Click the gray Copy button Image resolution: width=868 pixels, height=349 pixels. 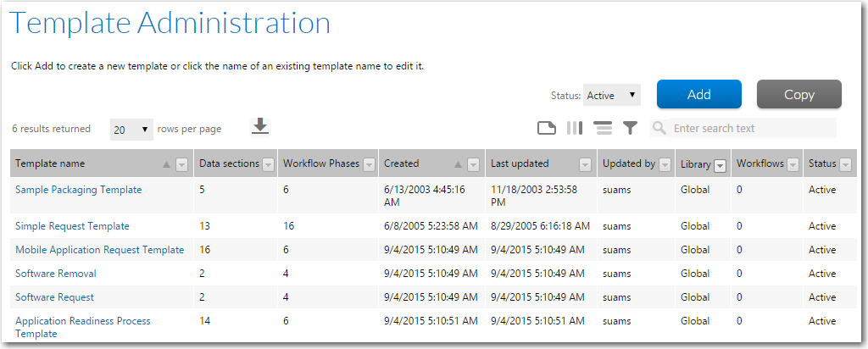798,95
